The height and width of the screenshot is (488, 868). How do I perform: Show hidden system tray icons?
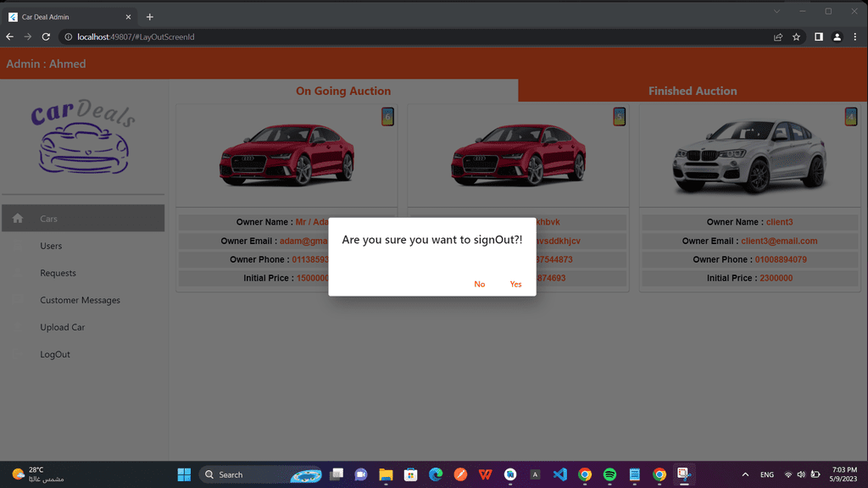pyautogui.click(x=745, y=474)
